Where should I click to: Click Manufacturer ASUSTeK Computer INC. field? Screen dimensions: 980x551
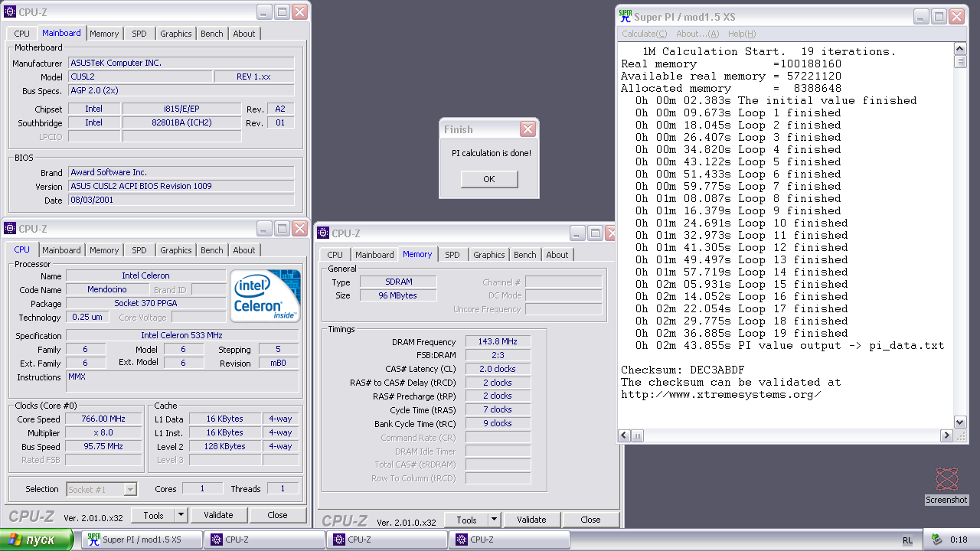point(181,63)
